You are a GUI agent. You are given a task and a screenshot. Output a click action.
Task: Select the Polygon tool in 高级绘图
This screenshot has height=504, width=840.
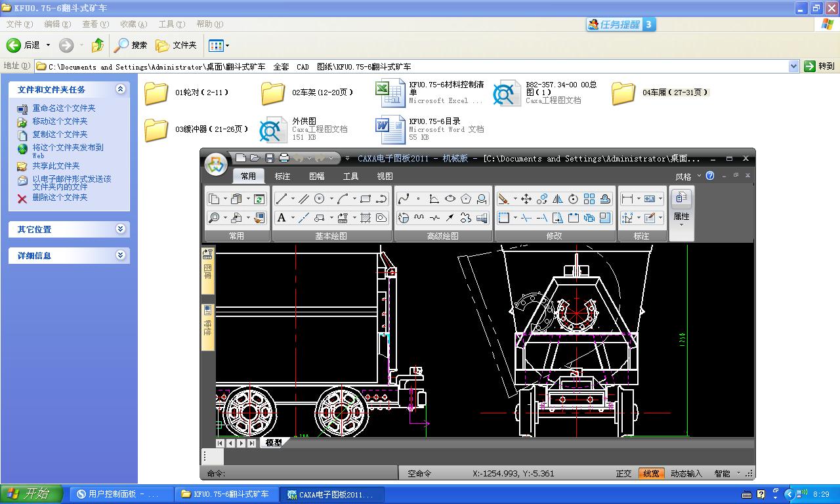(x=466, y=199)
